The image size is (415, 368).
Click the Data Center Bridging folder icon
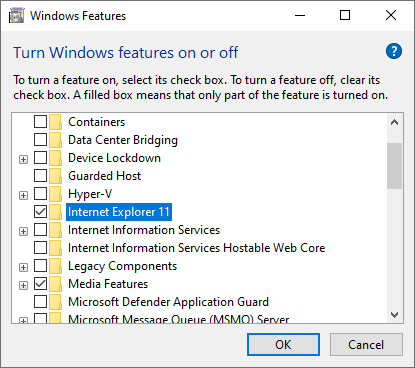point(55,140)
